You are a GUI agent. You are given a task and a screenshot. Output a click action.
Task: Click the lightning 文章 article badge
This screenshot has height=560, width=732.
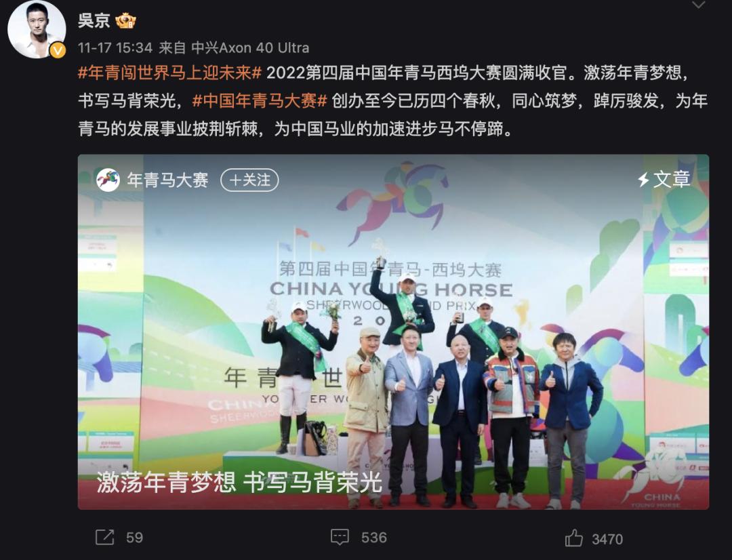pyautogui.click(x=664, y=180)
